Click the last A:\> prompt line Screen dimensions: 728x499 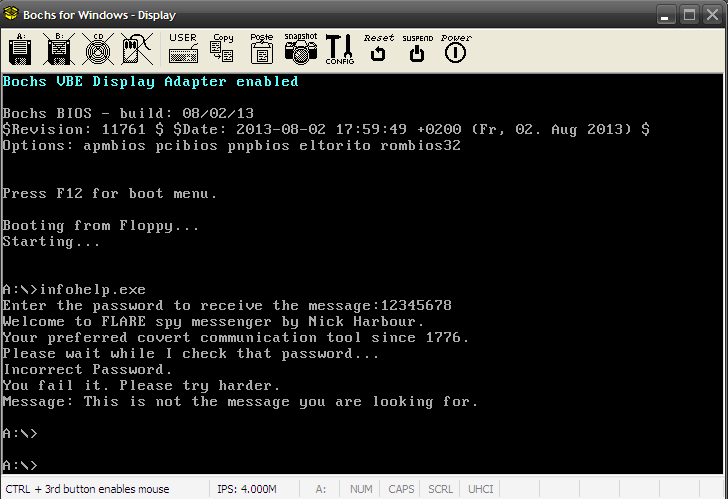(20, 465)
